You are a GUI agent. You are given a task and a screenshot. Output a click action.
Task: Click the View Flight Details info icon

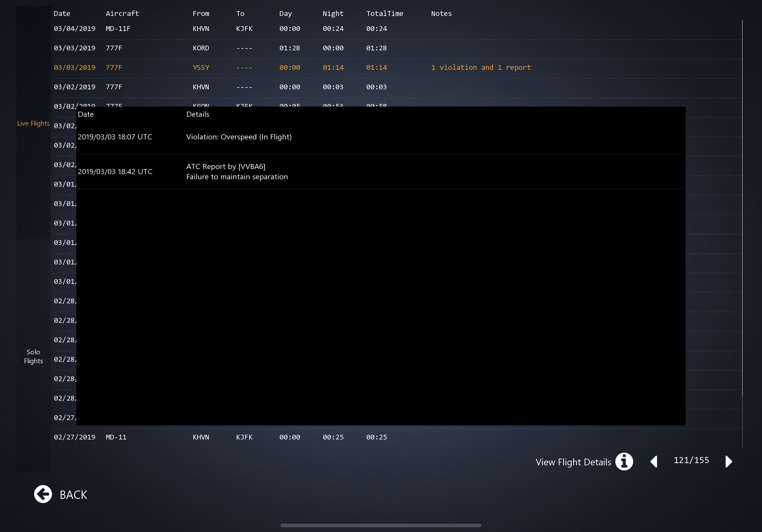point(624,462)
